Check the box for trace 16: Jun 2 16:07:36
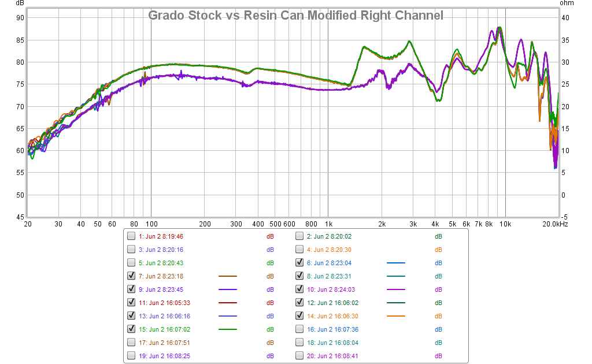592x364 pixels. click(299, 329)
